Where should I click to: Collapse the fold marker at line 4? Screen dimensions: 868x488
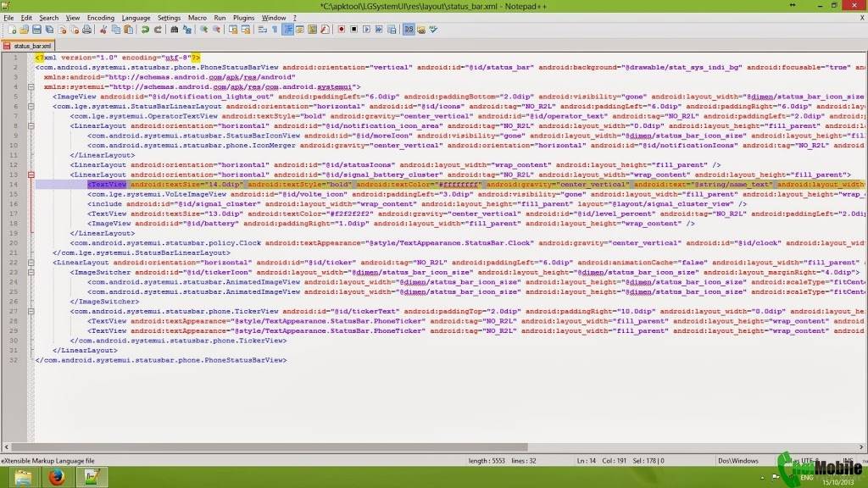[31, 87]
